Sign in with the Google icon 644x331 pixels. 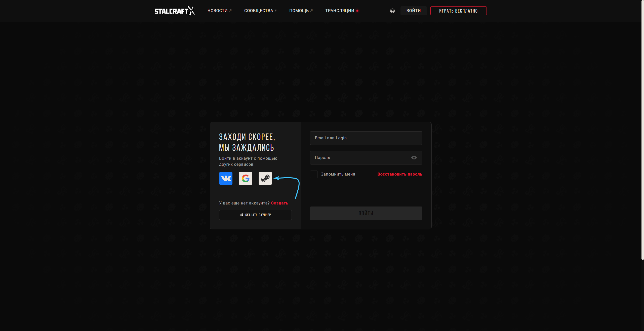(x=246, y=178)
